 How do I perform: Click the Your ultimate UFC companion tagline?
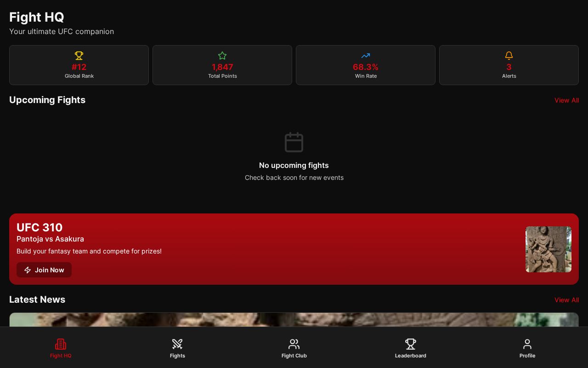point(62,31)
